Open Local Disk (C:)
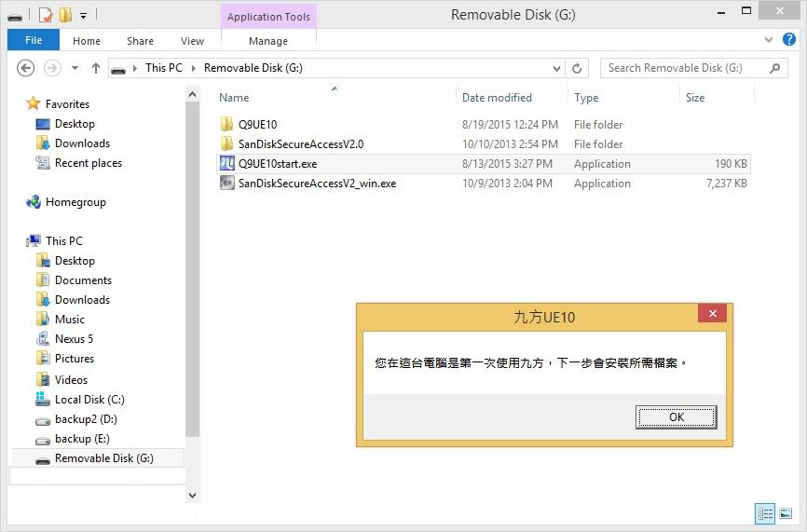807x532 pixels. [x=89, y=400]
